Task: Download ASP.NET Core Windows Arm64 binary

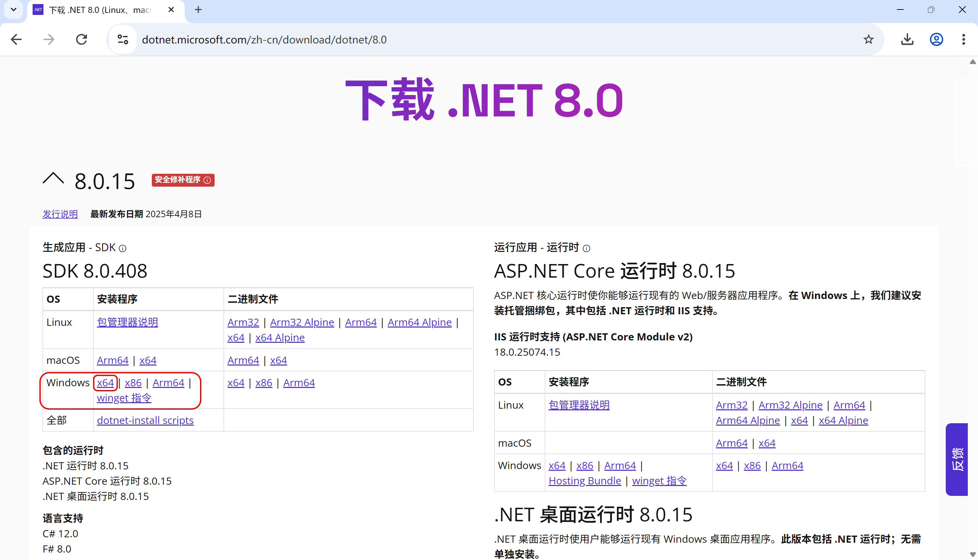Action: tap(787, 465)
